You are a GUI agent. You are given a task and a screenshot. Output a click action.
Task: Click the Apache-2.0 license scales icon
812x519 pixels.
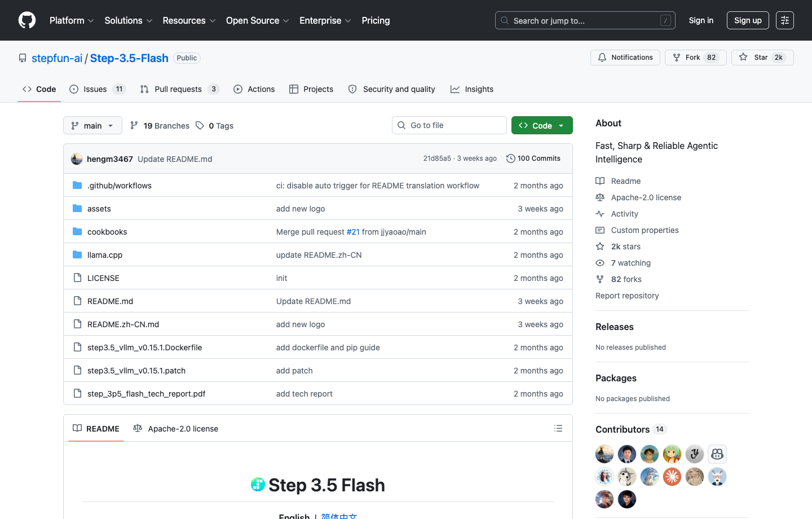pos(599,197)
